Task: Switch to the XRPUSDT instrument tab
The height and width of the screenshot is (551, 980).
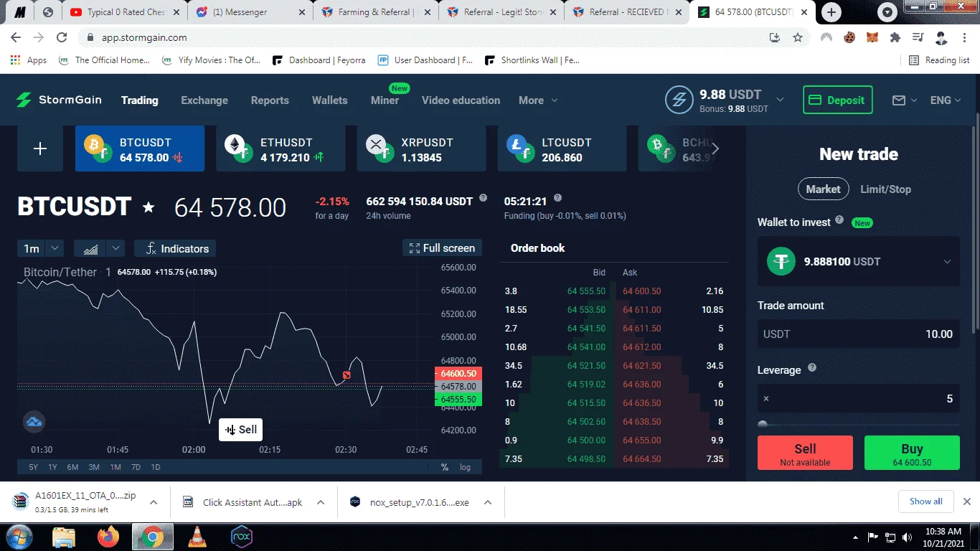Action: tap(421, 149)
